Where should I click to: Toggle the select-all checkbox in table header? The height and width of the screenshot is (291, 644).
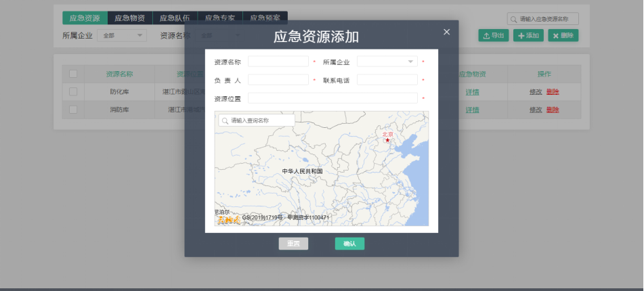pyautogui.click(x=73, y=74)
